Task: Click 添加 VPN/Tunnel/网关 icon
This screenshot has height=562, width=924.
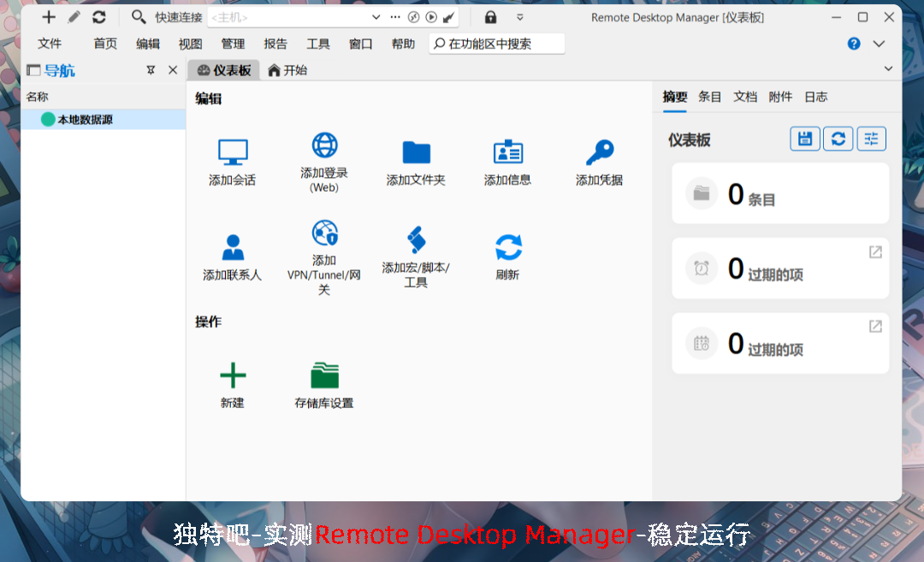Action: point(324,233)
